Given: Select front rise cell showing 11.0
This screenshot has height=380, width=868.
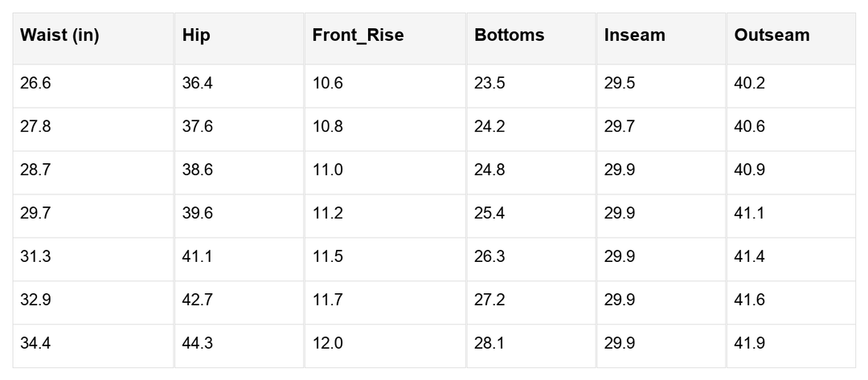Looking at the screenshot, I should (328, 170).
